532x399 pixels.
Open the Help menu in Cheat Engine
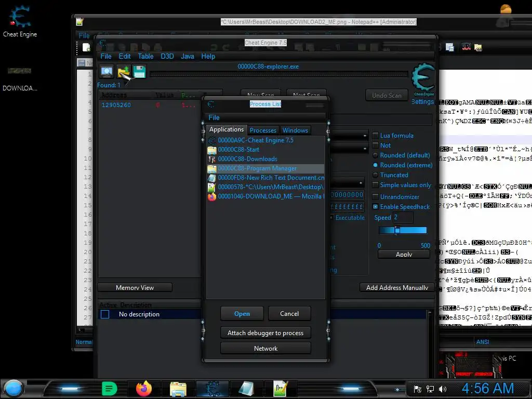click(208, 56)
